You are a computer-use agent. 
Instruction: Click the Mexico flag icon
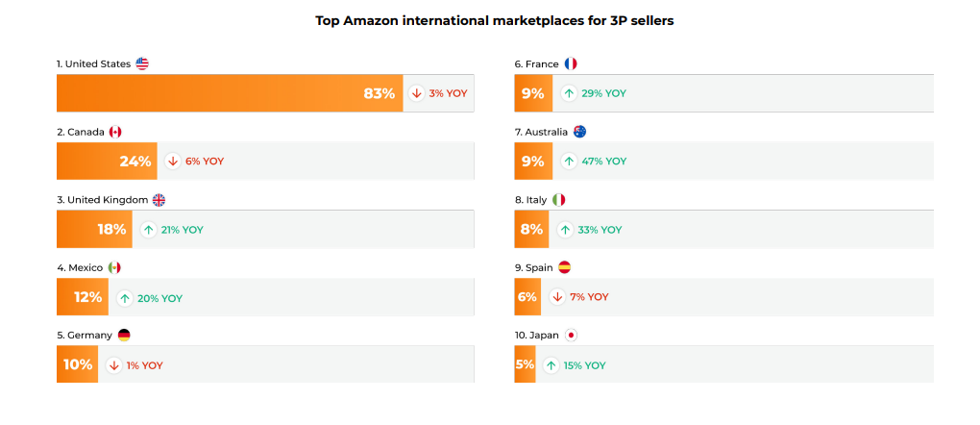[114, 267]
